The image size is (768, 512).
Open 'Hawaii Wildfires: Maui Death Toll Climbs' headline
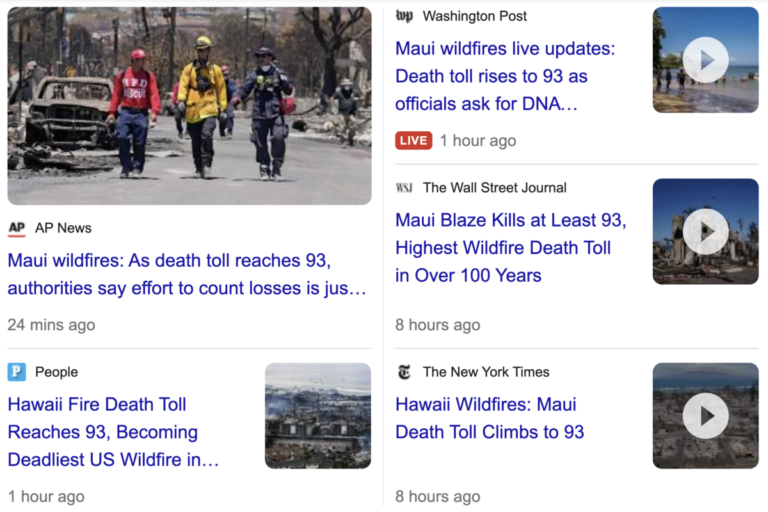point(490,418)
